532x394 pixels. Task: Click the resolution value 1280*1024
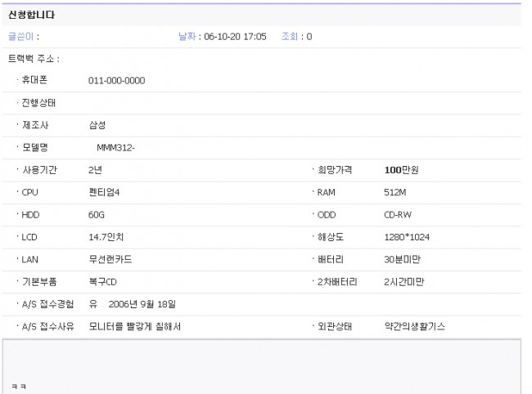pyautogui.click(x=407, y=237)
